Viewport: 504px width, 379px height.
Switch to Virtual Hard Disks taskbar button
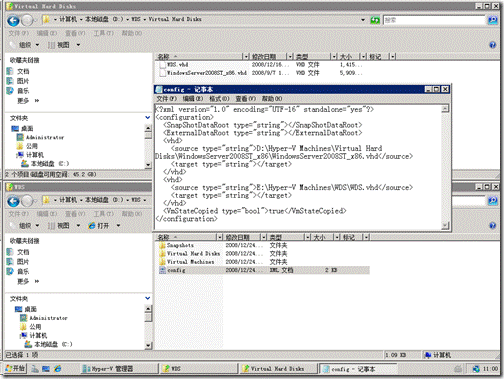(278, 369)
